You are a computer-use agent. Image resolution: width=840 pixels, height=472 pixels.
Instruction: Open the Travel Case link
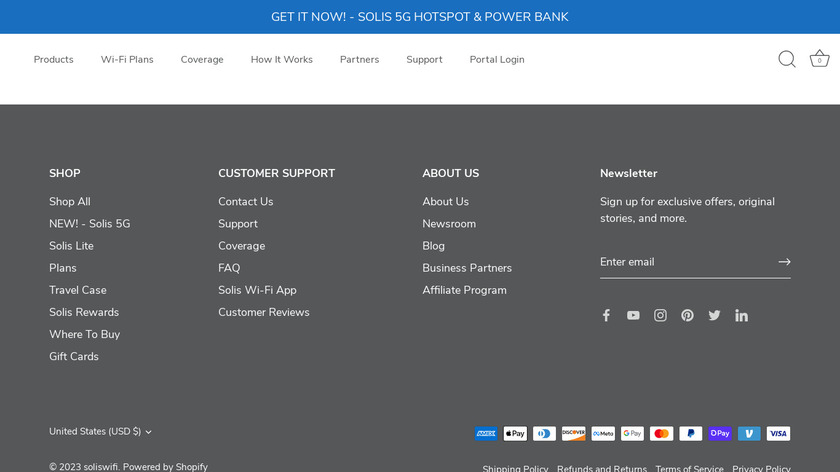[78, 290]
